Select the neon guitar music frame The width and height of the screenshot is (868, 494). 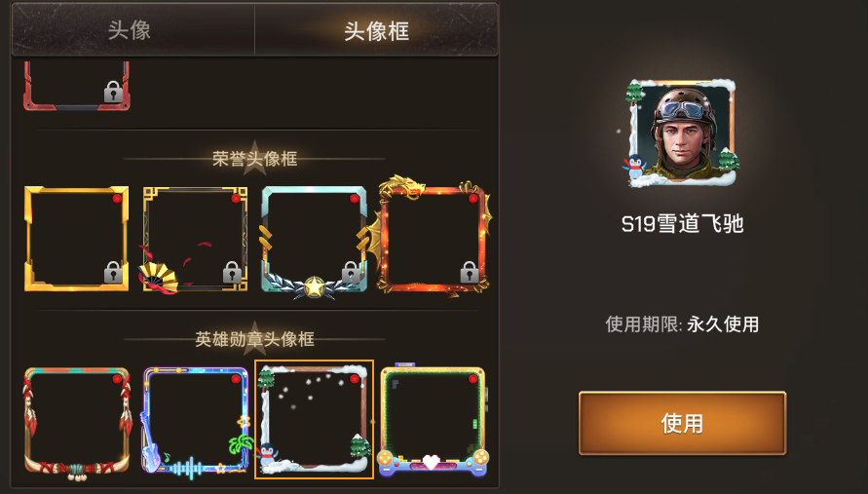point(195,421)
